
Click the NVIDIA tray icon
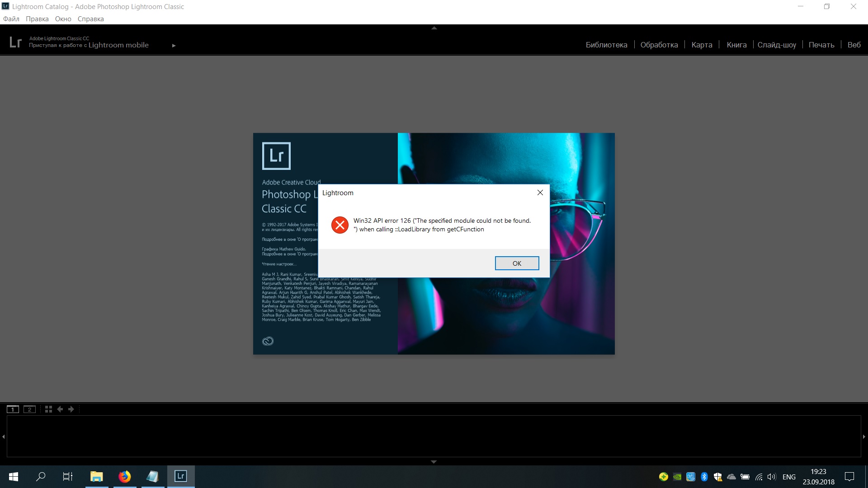click(677, 477)
